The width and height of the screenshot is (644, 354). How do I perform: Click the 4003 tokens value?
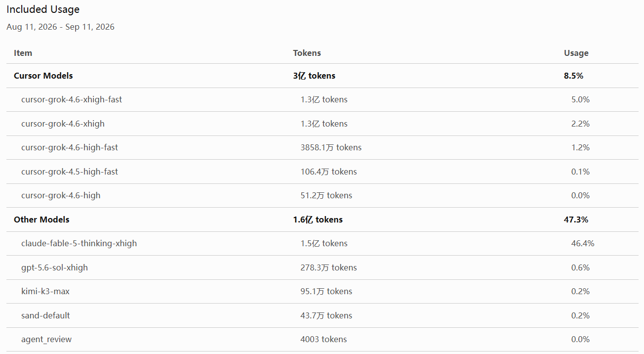pos(323,339)
